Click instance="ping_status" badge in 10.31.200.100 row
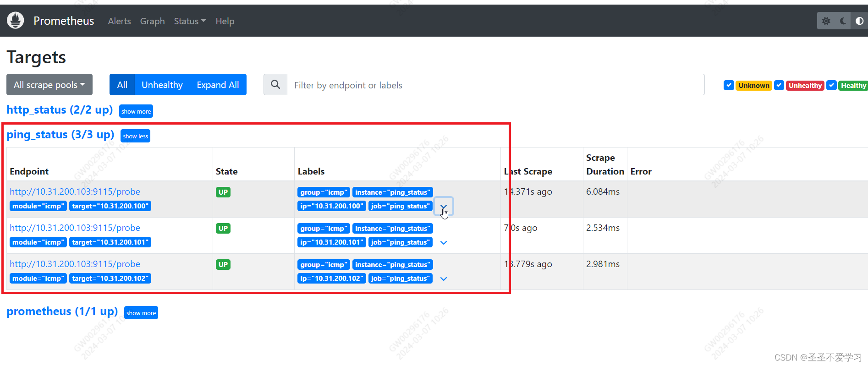Viewport: 868px width, 366px height. coord(393,192)
